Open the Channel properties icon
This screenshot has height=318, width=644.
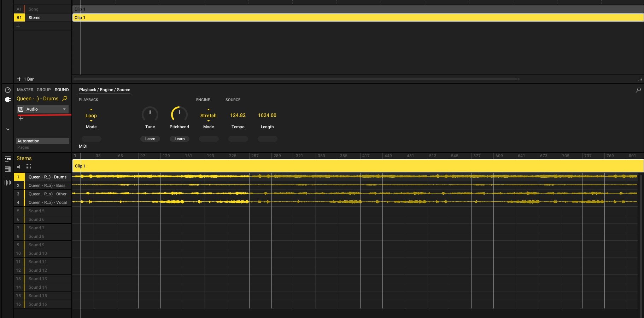(8, 90)
